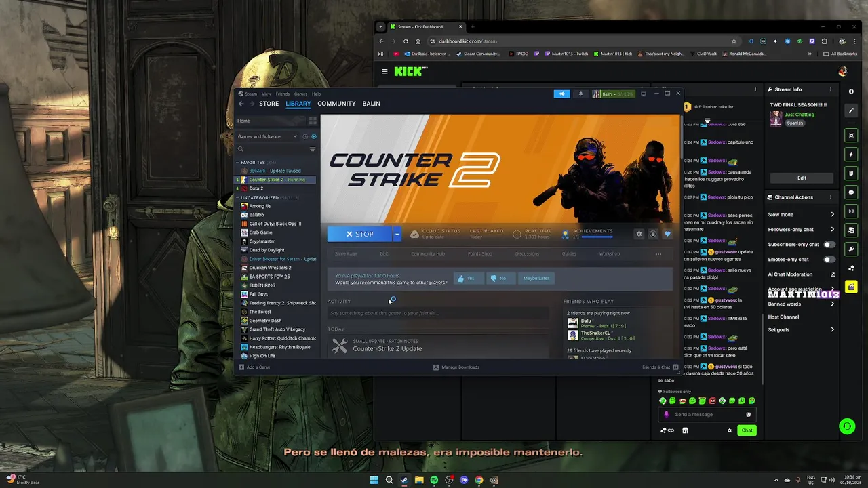Image resolution: width=868 pixels, height=488 pixels.
Task: Click Kick sidebar lightning bolt icon
Action: 852,155
